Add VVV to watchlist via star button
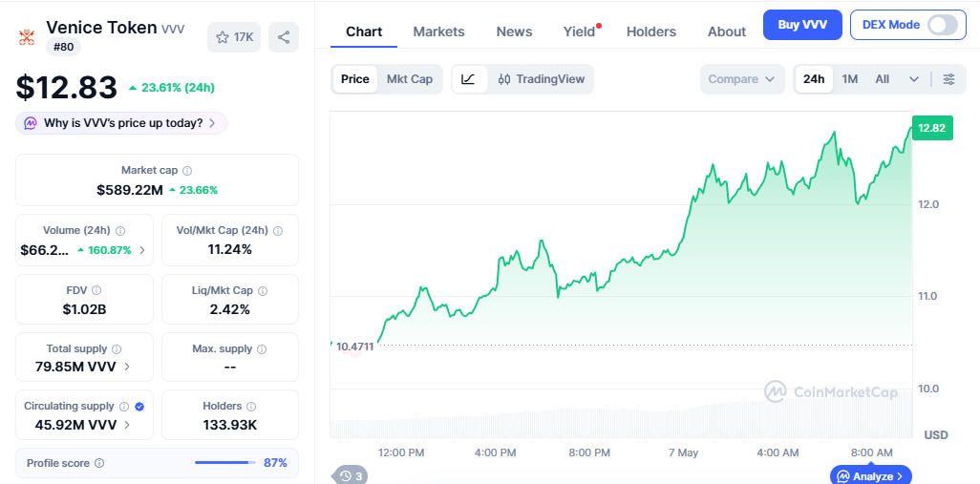The image size is (980, 484). pos(234,37)
